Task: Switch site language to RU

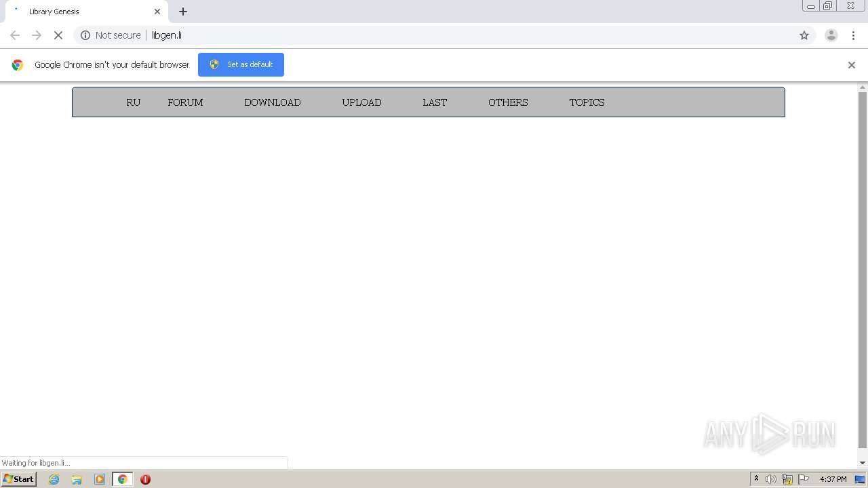Action: [133, 102]
